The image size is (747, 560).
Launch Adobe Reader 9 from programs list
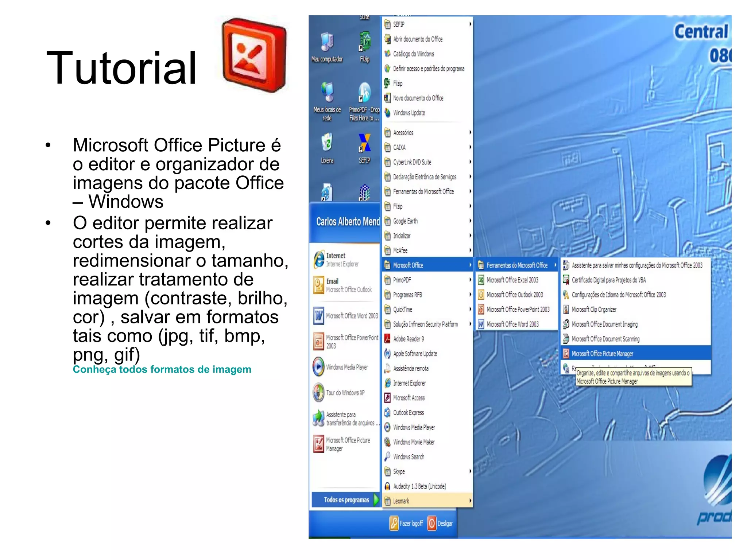point(408,339)
